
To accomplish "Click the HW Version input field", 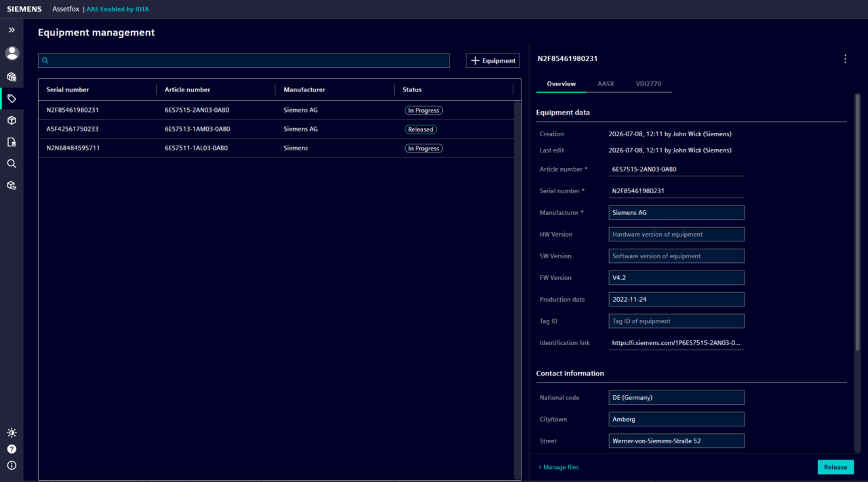I will coord(676,234).
